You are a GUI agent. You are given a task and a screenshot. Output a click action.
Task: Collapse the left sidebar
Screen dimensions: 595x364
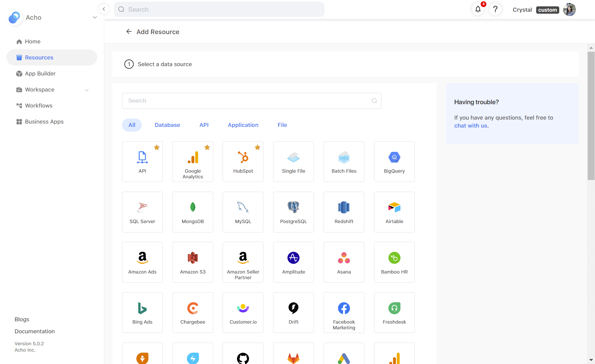(104, 9)
